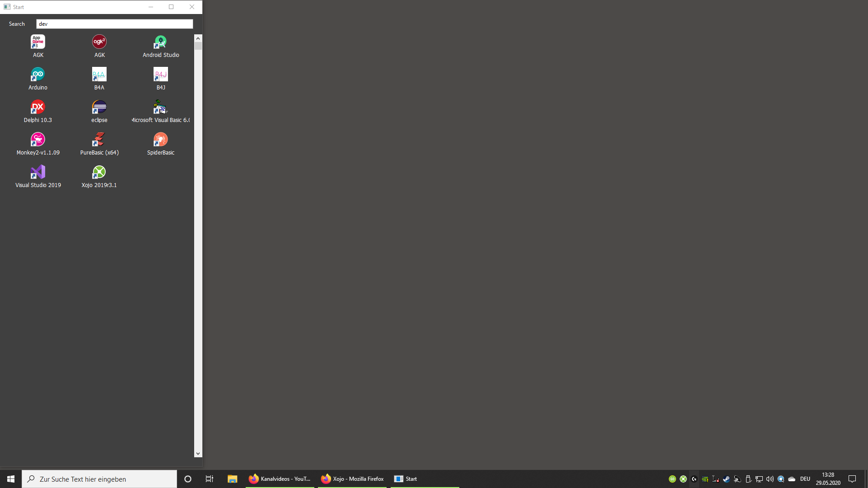Image resolution: width=868 pixels, height=488 pixels.
Task: Launch Microsoft Visual Basic 6.0
Action: [x=161, y=111]
